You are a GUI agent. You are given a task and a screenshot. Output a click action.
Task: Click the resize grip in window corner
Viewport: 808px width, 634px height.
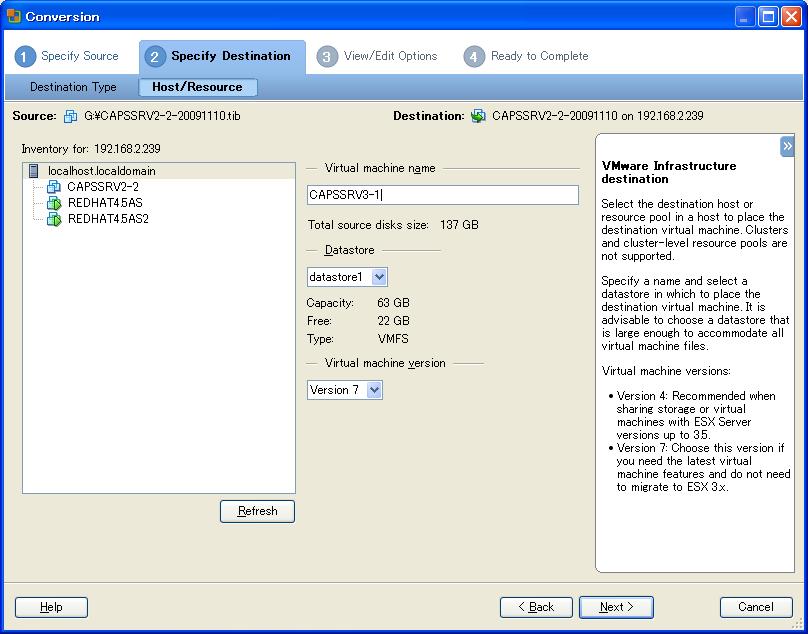pos(797,624)
